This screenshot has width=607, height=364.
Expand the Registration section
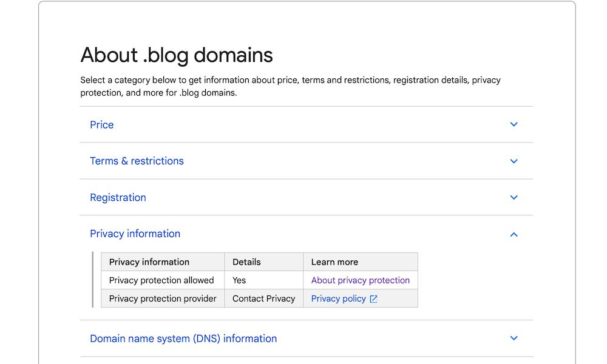[x=118, y=197]
